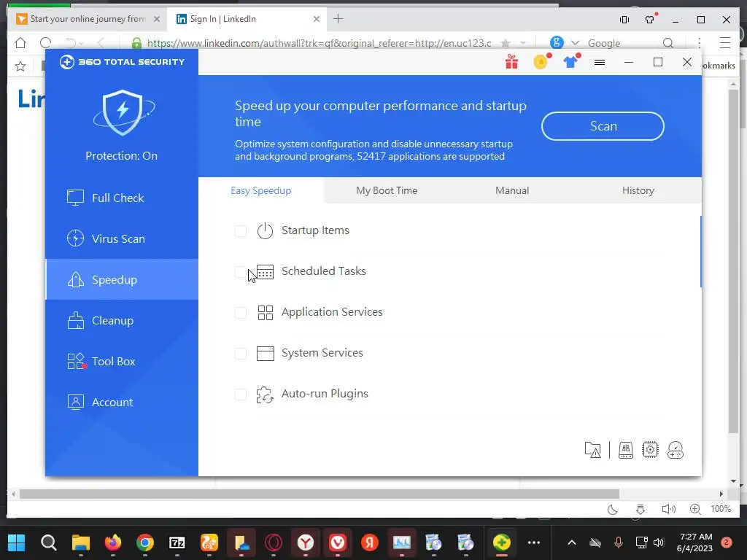747x560 pixels.
Task: Check the Startup Items checkbox
Action: (241, 231)
